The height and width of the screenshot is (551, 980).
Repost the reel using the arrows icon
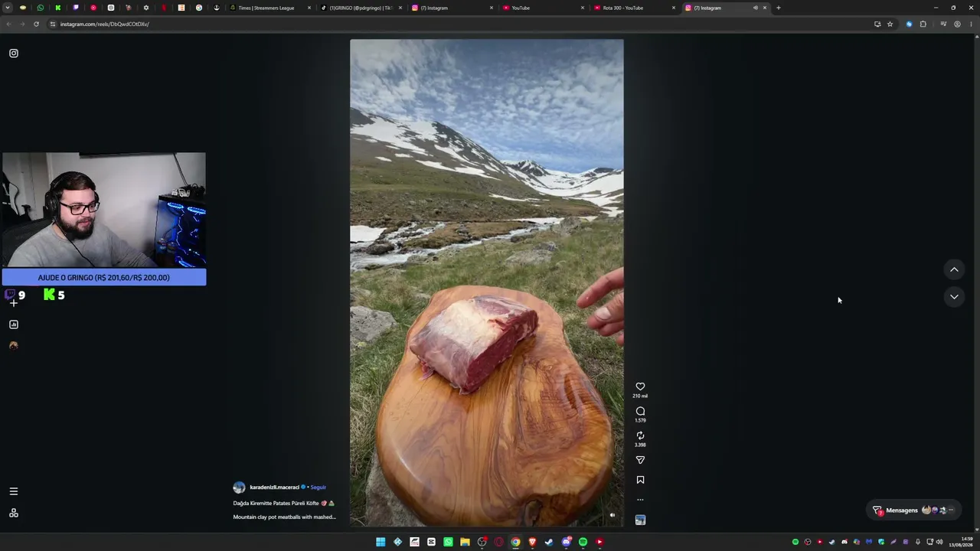pos(640,435)
